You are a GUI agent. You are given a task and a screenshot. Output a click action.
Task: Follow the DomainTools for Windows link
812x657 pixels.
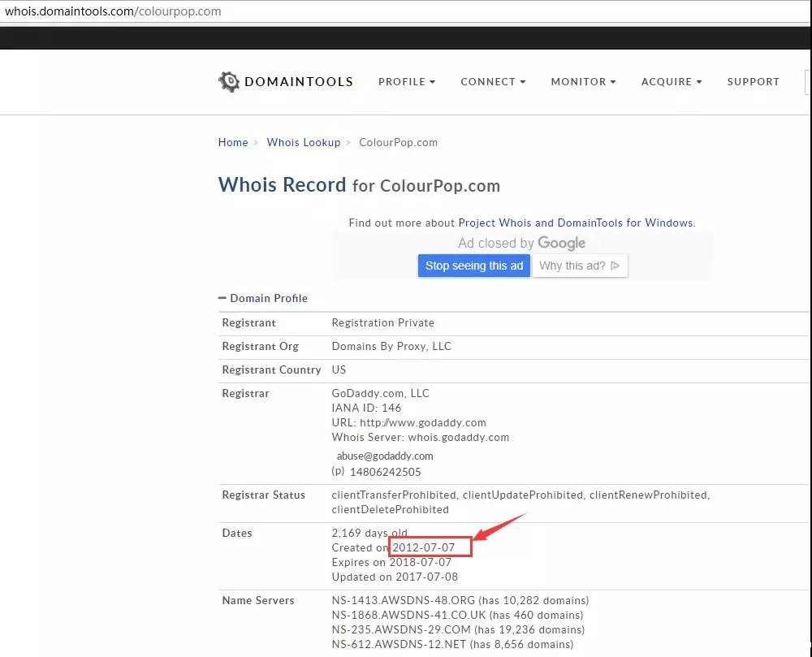623,223
